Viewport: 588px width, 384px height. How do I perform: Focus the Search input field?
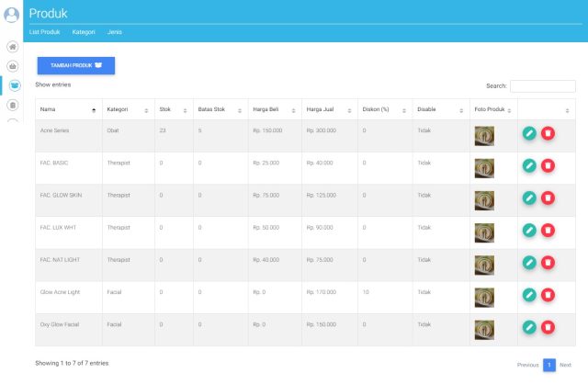[x=542, y=85]
